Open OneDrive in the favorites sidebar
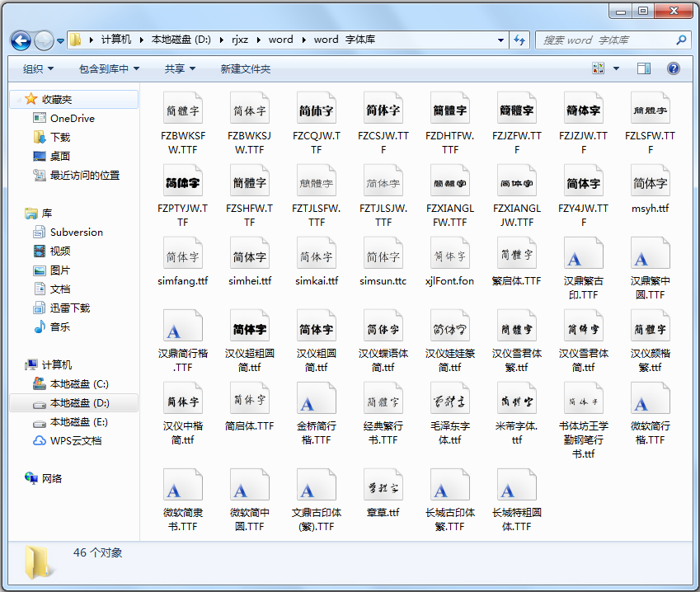700x592 pixels. pyautogui.click(x=72, y=118)
